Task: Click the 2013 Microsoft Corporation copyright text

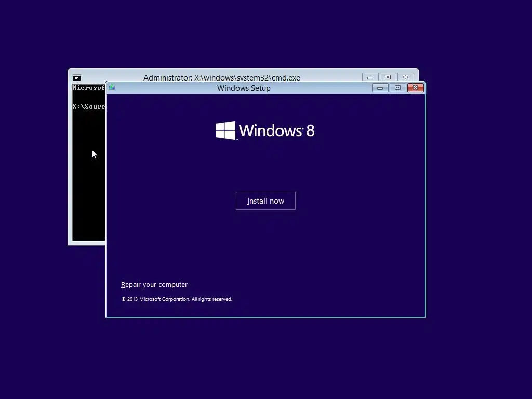Action: coord(177,299)
